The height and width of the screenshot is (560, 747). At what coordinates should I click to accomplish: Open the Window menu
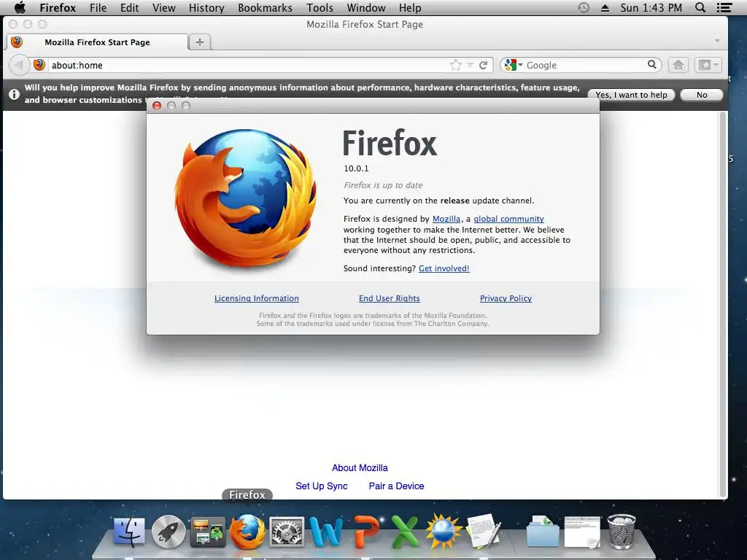click(366, 7)
